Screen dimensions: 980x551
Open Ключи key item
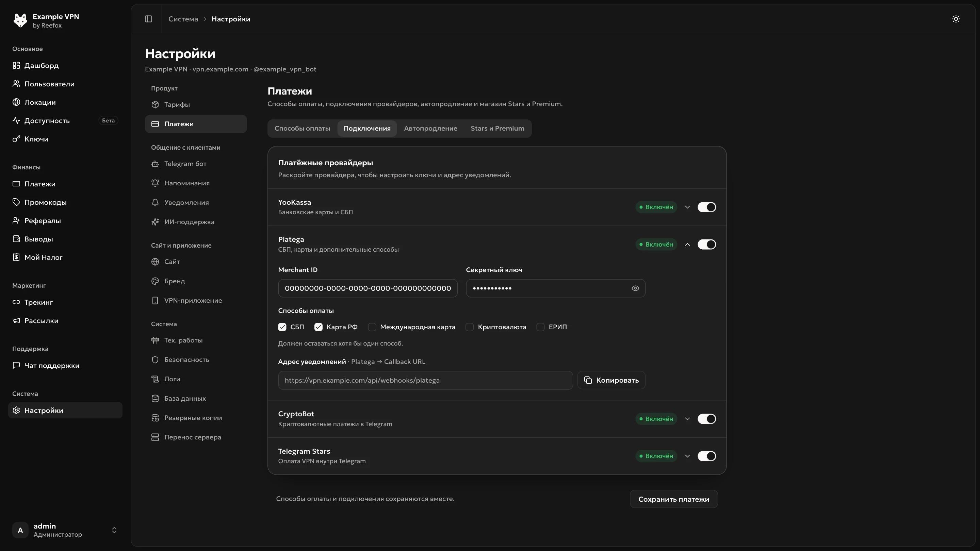pyautogui.click(x=65, y=139)
